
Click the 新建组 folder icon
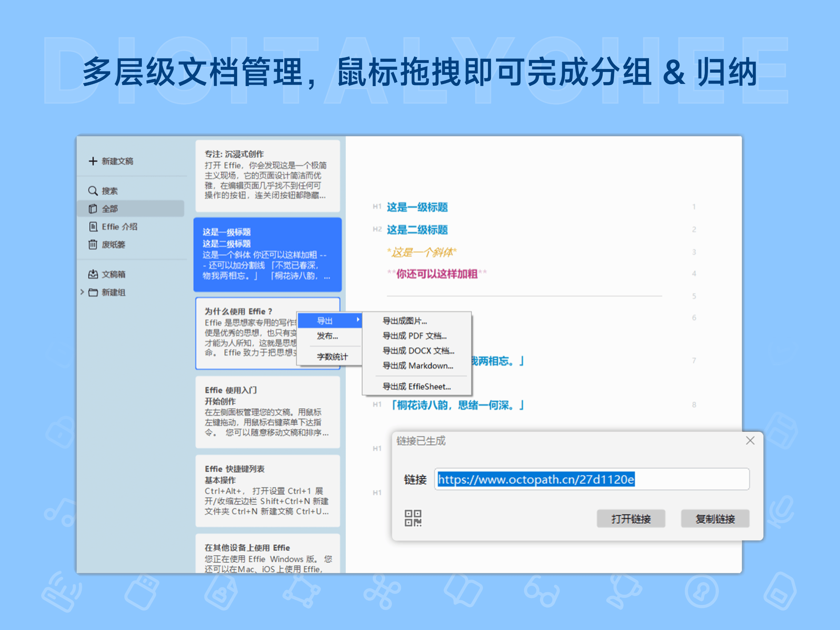pyautogui.click(x=93, y=292)
